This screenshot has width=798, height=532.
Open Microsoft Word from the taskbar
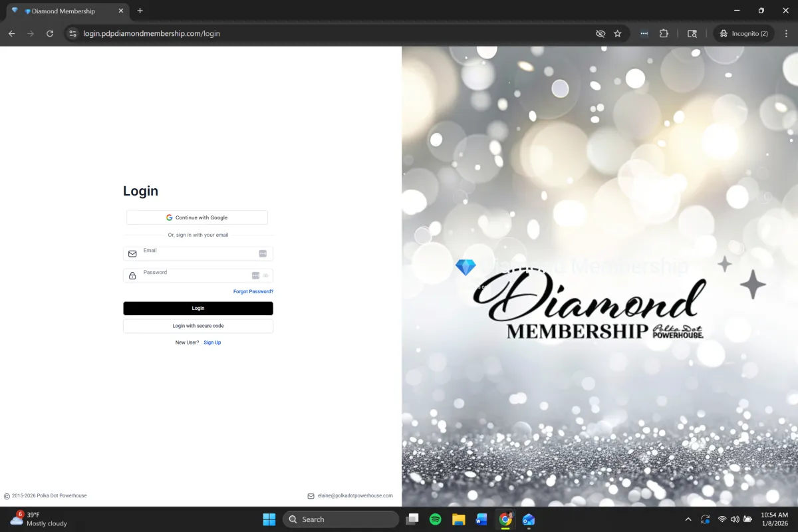pyautogui.click(x=481, y=519)
